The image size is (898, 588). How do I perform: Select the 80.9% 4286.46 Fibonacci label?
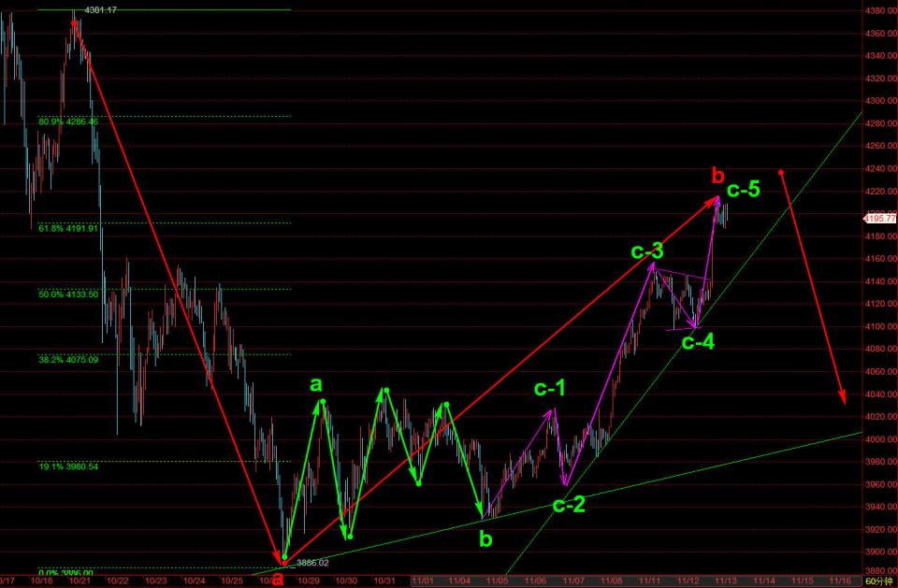(68, 122)
